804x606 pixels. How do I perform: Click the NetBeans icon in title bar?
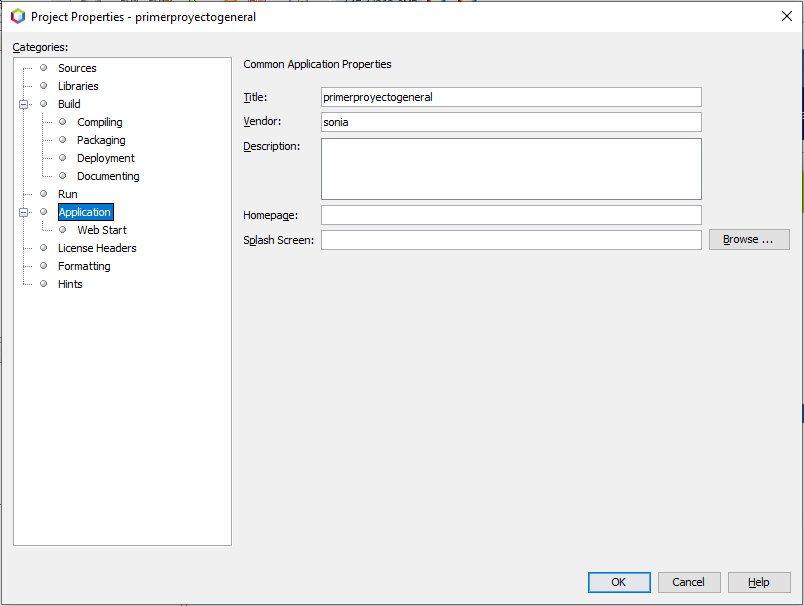[17, 16]
